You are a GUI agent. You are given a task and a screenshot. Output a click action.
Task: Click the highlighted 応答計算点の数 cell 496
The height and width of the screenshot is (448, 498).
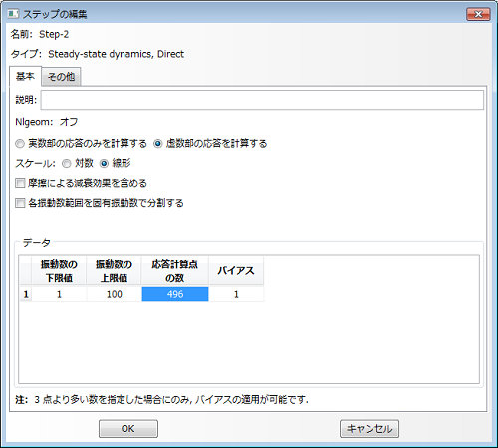pyautogui.click(x=175, y=294)
